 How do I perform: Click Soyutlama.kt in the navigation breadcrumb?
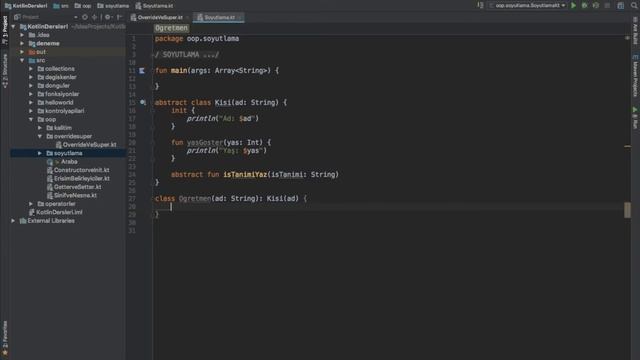click(x=154, y=6)
